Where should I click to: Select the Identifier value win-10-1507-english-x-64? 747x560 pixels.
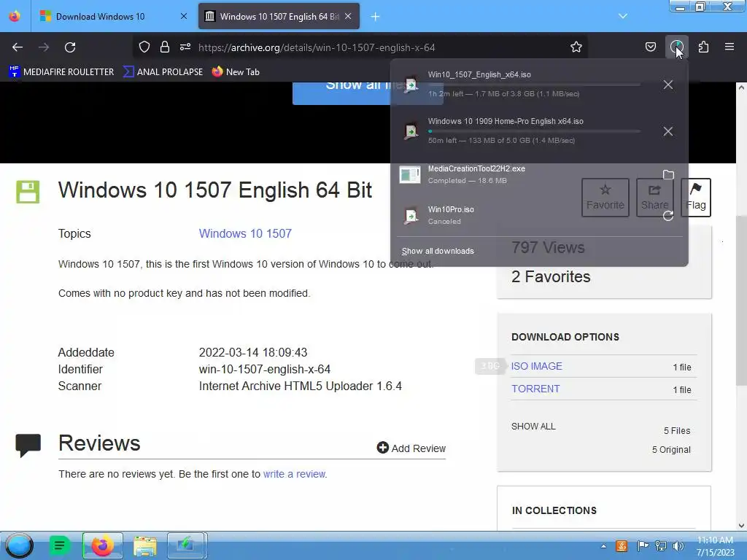[264, 369]
